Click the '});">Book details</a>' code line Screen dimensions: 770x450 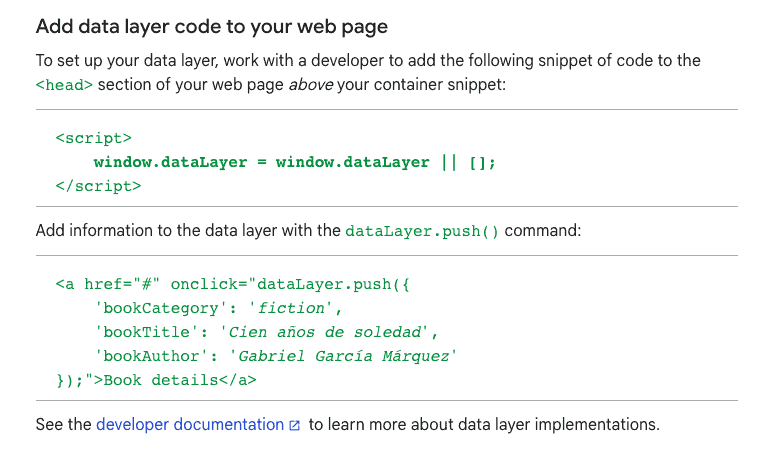pyautogui.click(x=156, y=380)
